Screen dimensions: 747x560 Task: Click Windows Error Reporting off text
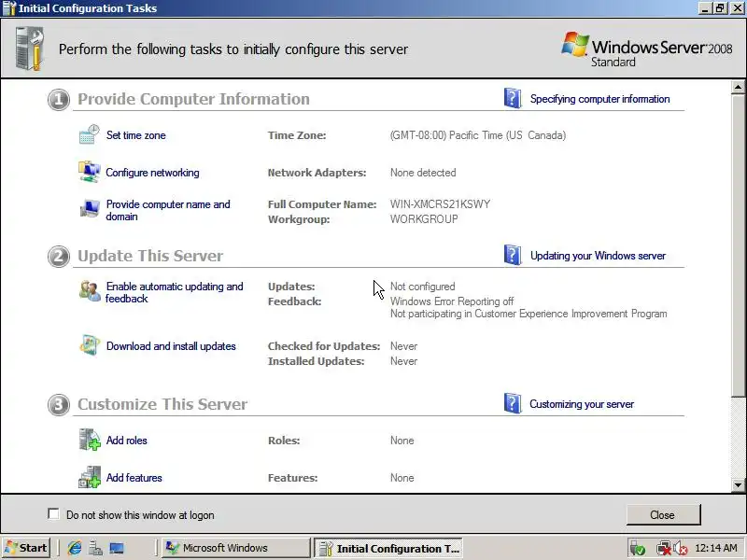tap(452, 301)
